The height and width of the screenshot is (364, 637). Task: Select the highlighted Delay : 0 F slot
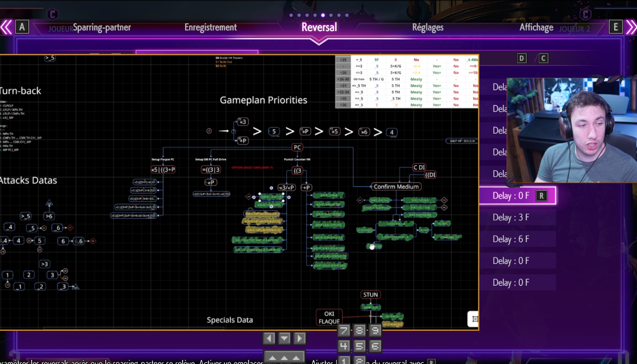517,195
